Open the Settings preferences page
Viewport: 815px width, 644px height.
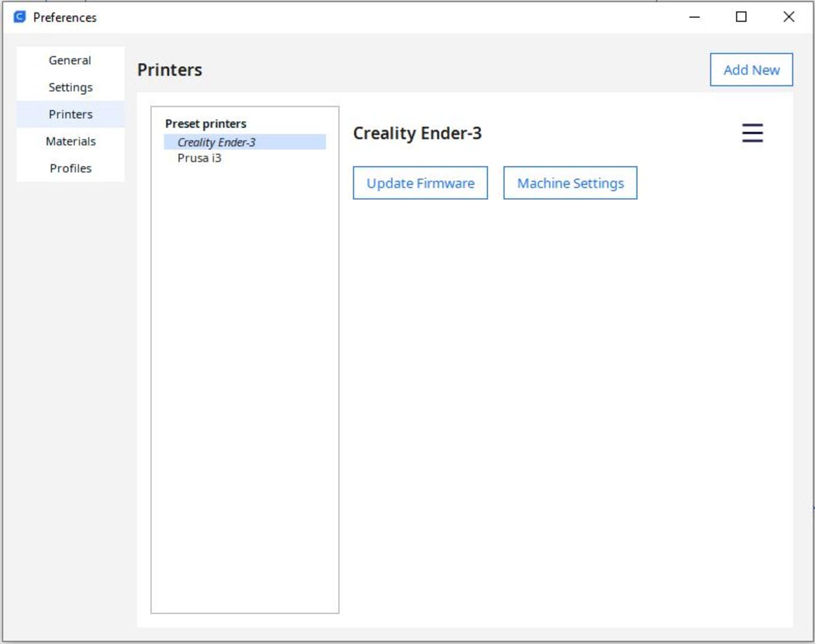(70, 87)
